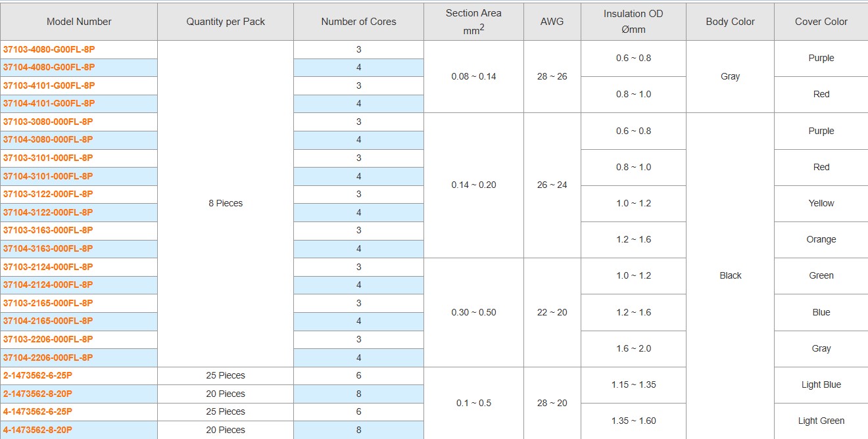Go to part 2-1473562-8-20P
The image size is (868, 439).
tap(37, 394)
